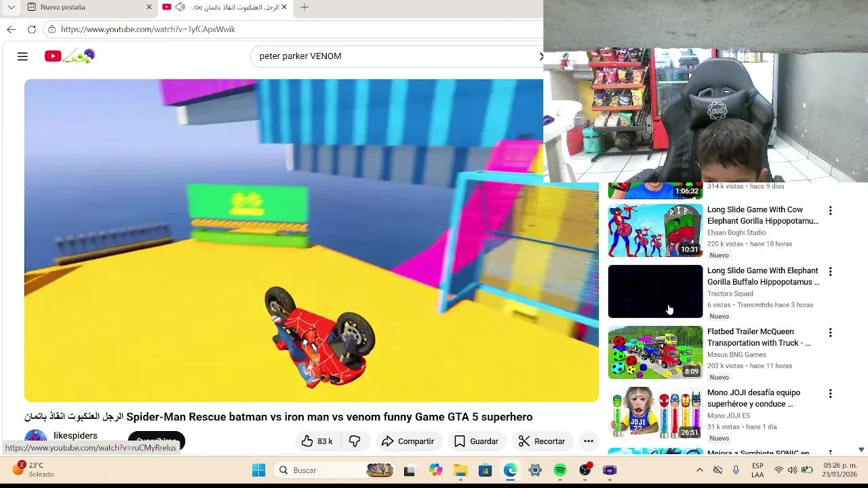Open volume speaker tray icon
This screenshot has width=868, height=488.
pyautogui.click(x=792, y=470)
